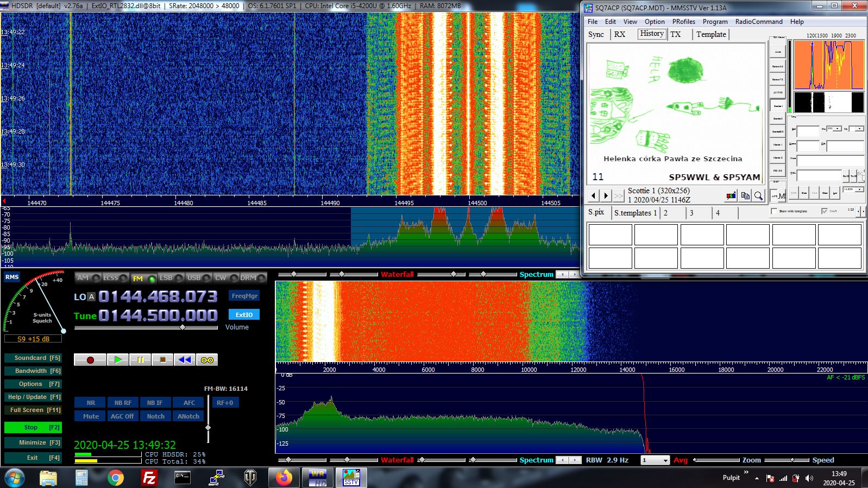
Task: Open the PRofiles menu
Action: 683,22
